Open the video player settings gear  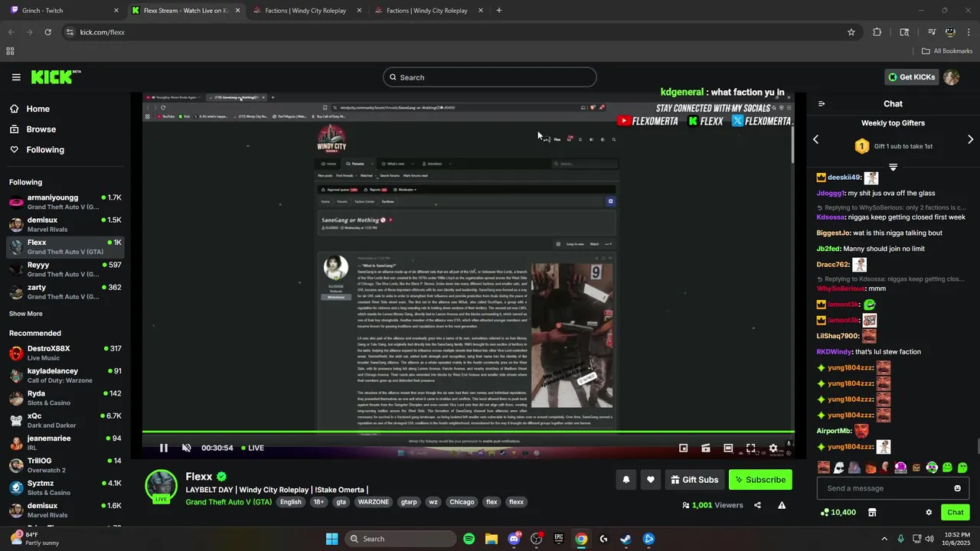(x=773, y=448)
